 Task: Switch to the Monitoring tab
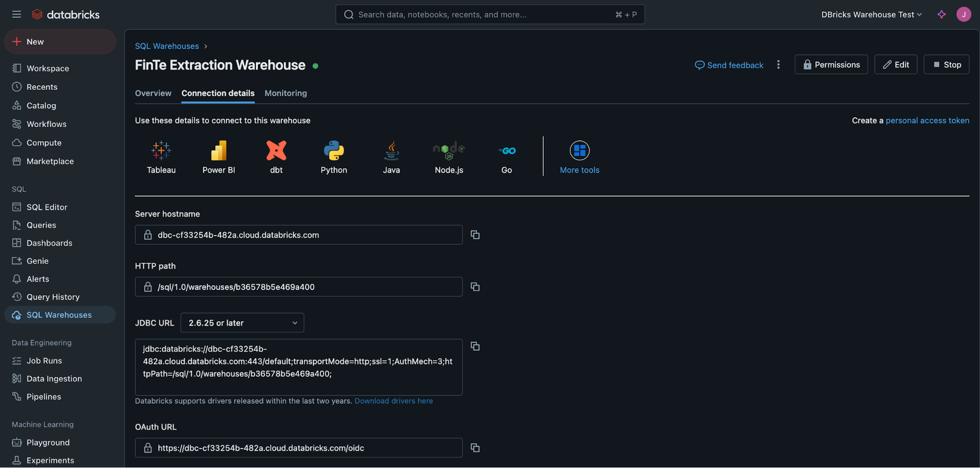point(286,93)
